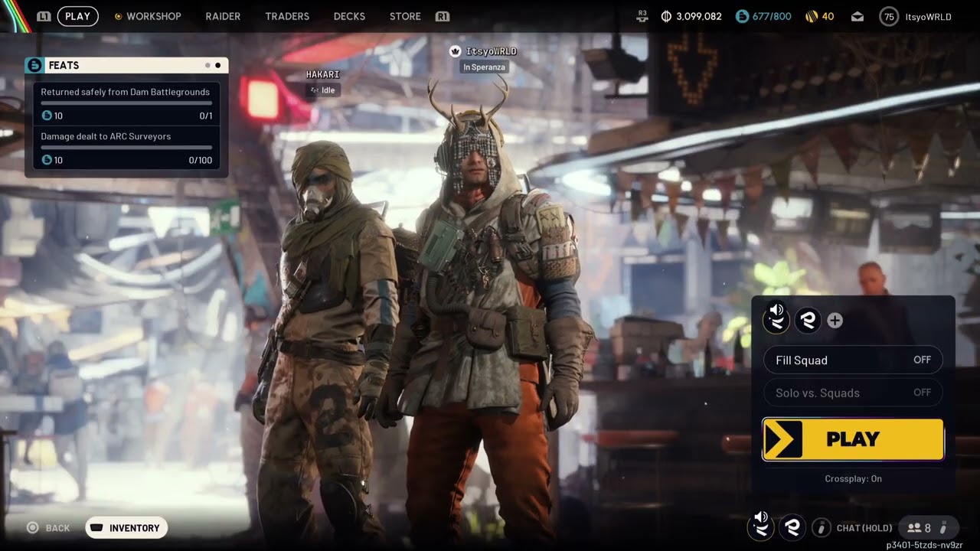This screenshot has height=551, width=980.
Task: Click the 0/100 feat progress value
Action: (201, 160)
